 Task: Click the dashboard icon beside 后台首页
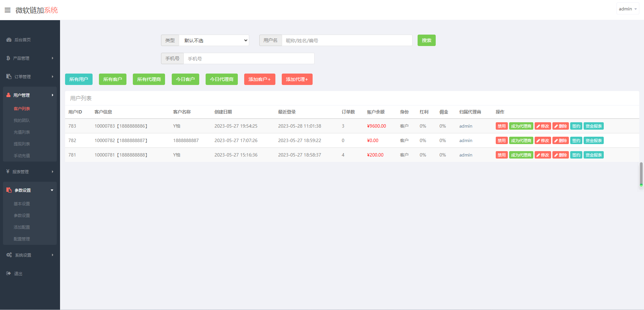click(x=9, y=40)
